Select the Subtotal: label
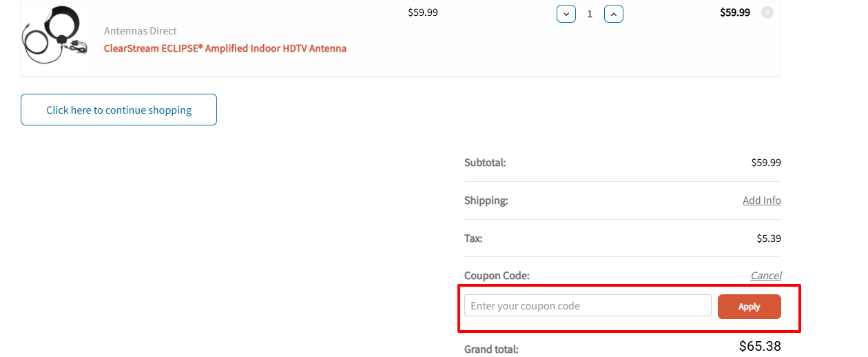This screenshot has width=868, height=357. [485, 163]
